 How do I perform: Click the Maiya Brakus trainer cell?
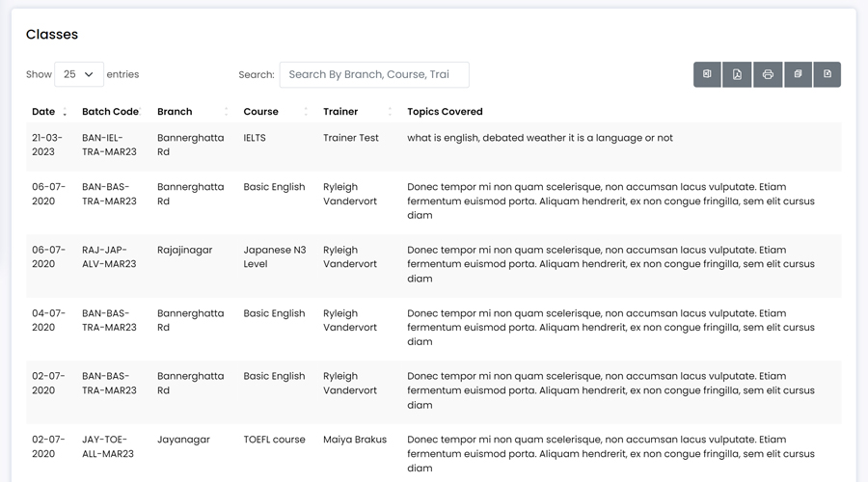(x=355, y=440)
